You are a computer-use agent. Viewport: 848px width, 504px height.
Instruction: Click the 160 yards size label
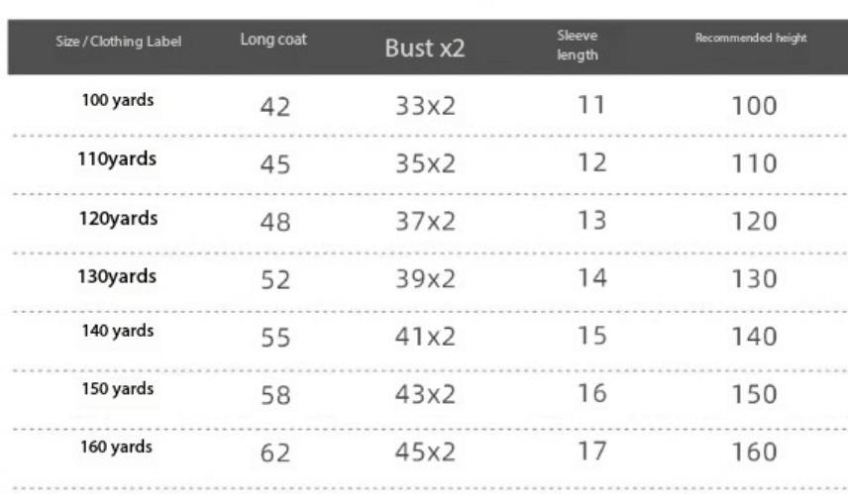tap(117, 446)
